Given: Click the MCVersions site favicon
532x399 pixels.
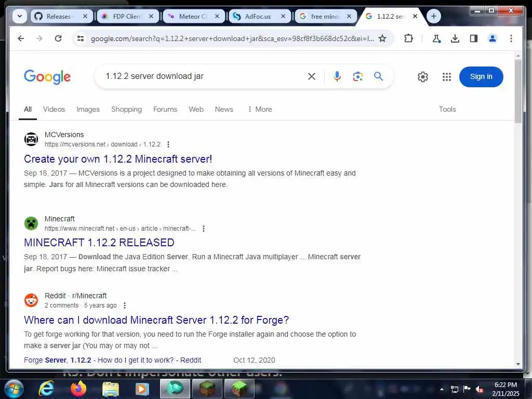Looking at the screenshot, I should pyautogui.click(x=31, y=139).
